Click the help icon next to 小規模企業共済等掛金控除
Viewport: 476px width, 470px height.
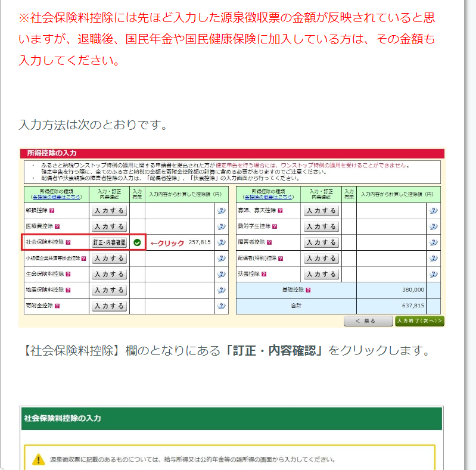pyautogui.click(x=84, y=259)
